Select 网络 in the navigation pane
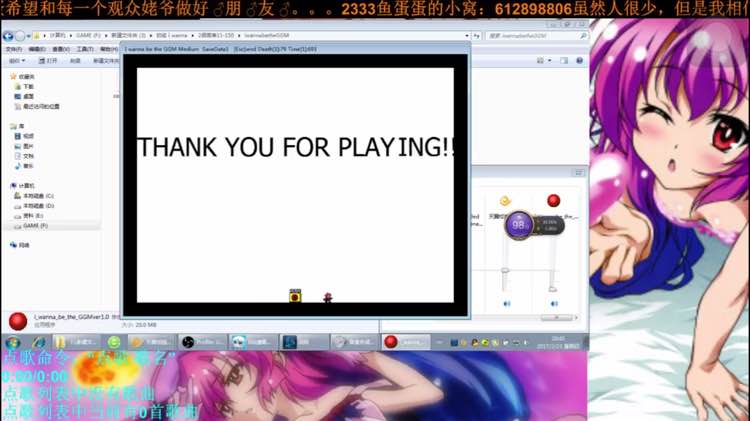 tap(20, 245)
